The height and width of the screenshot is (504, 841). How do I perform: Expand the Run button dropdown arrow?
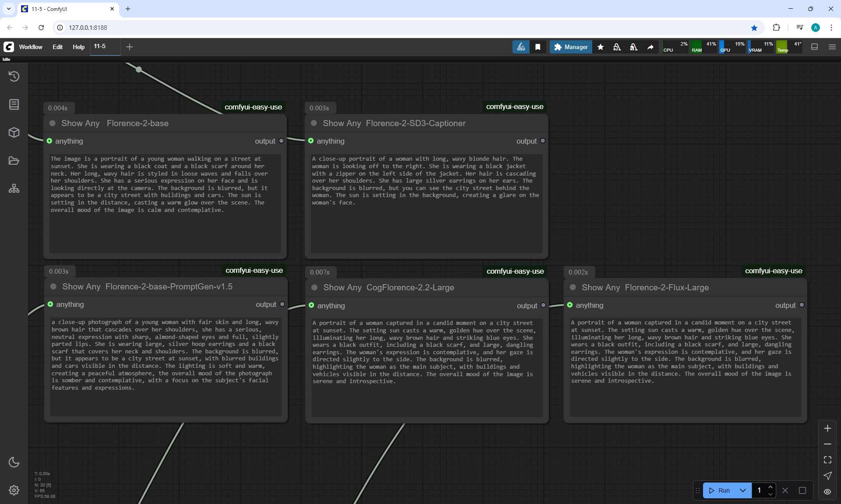point(743,490)
